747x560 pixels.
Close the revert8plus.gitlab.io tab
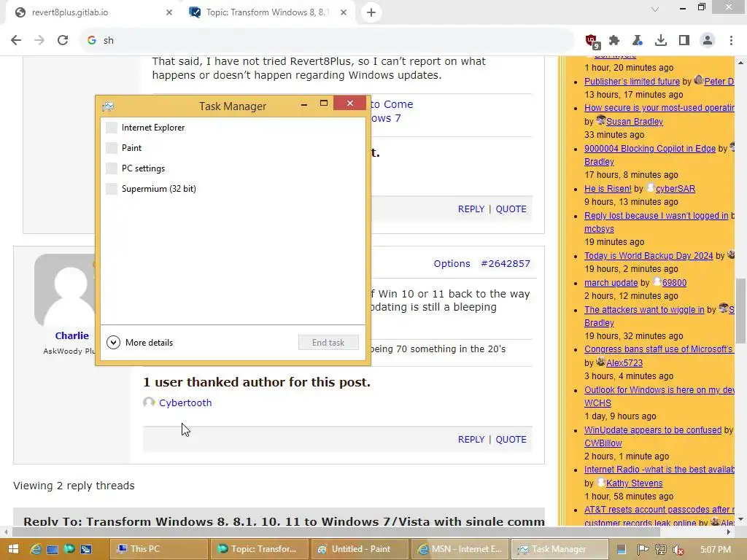[x=169, y=12]
